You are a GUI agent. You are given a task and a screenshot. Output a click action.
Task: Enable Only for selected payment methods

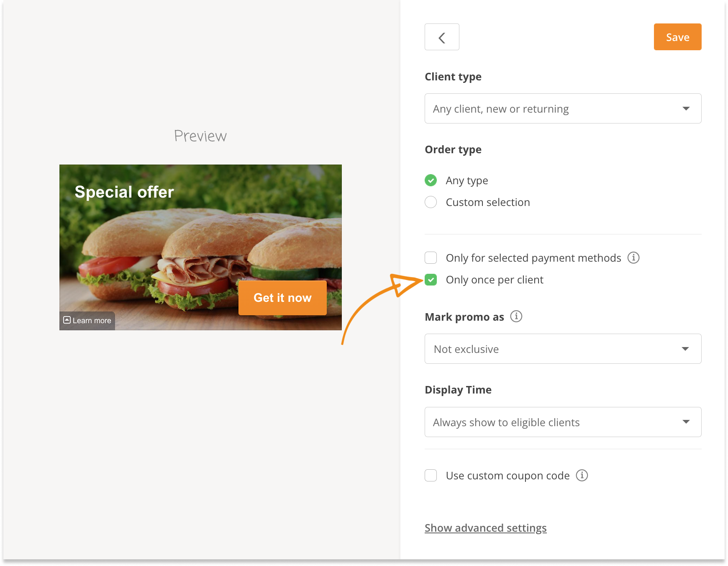click(x=431, y=258)
